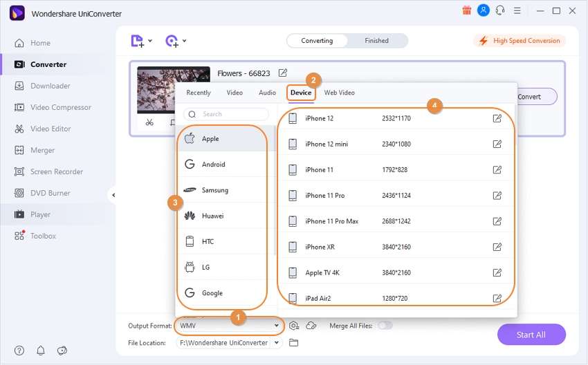
Task: Open the hamburger main menu
Action: pos(517,10)
